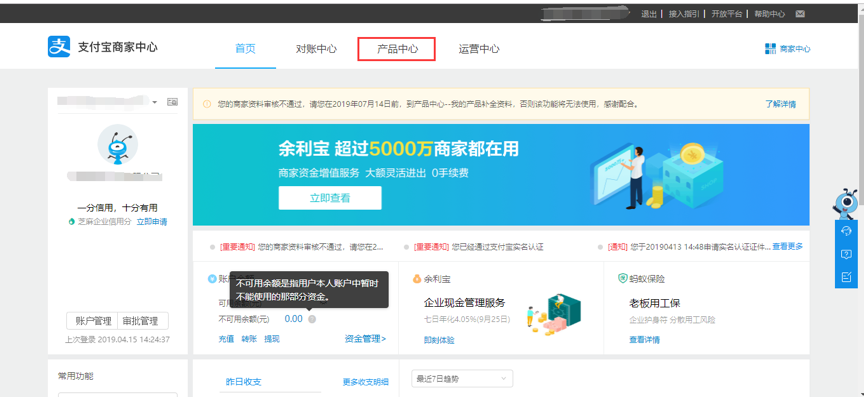Click the 余利宝 orange money bag icon

tap(417, 279)
